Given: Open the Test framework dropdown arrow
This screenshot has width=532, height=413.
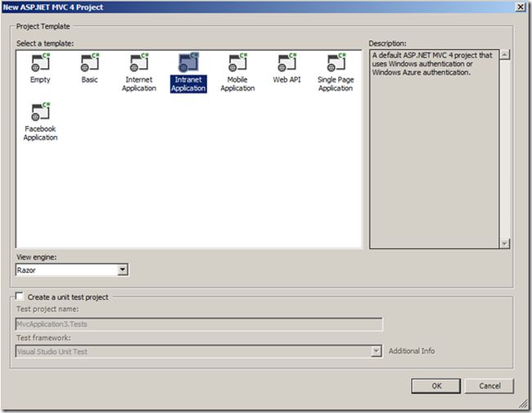Looking at the screenshot, I should coord(376,352).
